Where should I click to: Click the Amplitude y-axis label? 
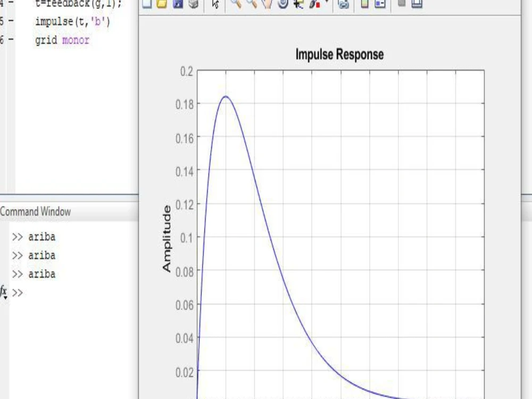point(166,238)
